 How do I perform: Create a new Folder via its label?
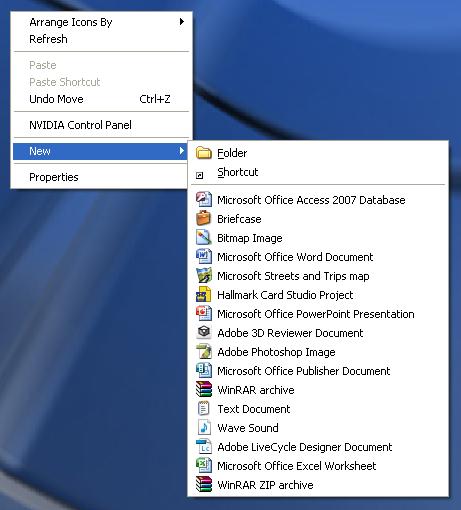(232, 153)
